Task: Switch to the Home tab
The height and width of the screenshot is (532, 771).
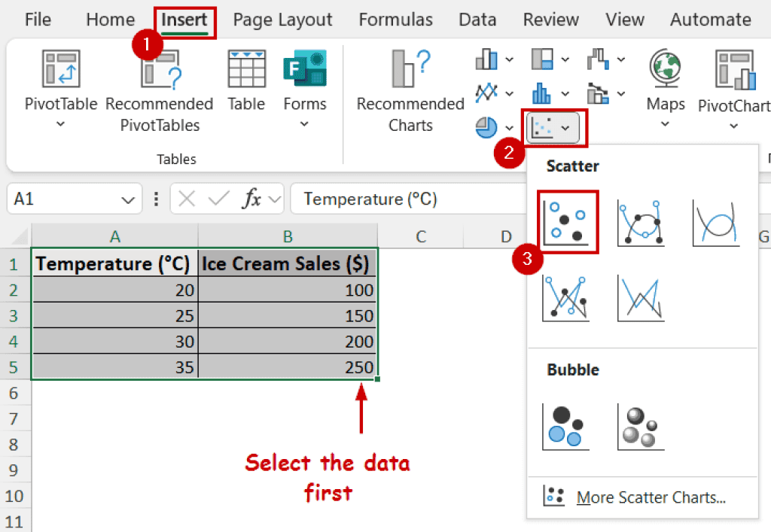Action: pyautogui.click(x=110, y=20)
